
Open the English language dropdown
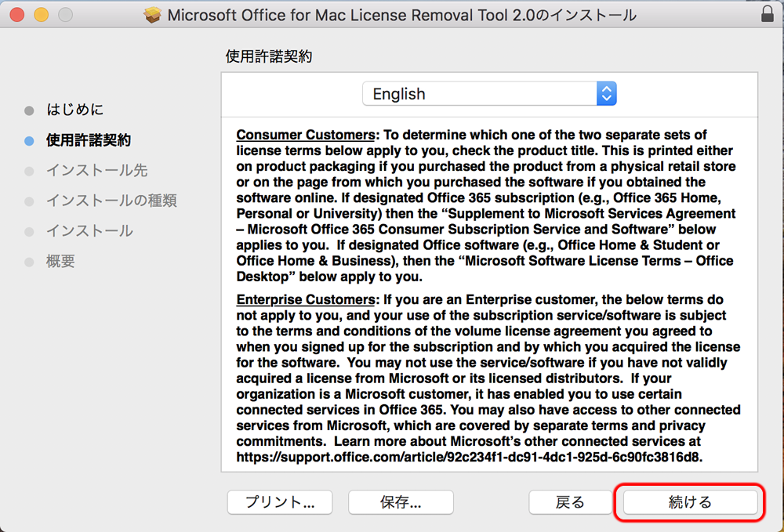(489, 93)
